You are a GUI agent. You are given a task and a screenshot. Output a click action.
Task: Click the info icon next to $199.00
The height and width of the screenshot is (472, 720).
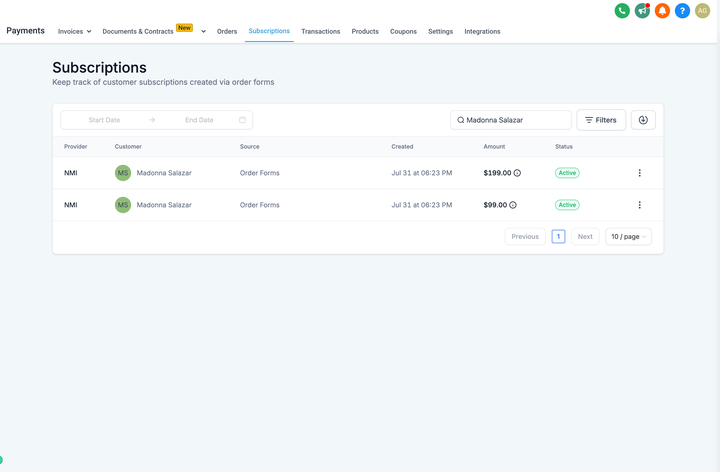517,173
